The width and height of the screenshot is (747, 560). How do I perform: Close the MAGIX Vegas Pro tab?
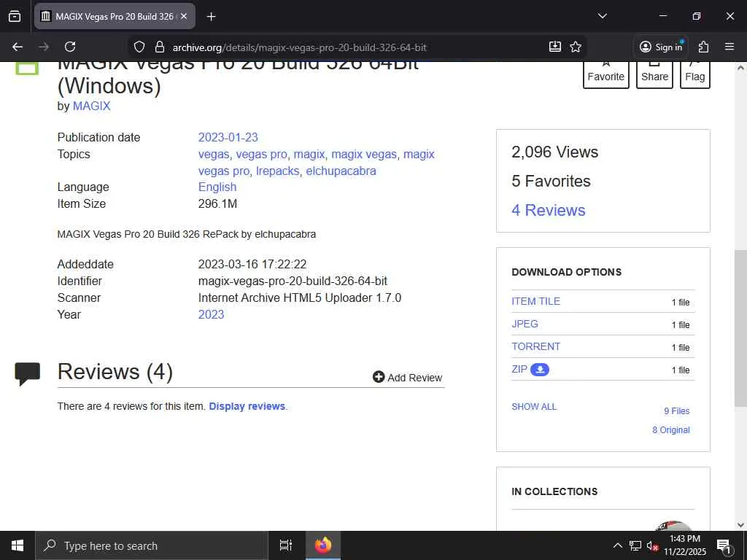click(184, 16)
